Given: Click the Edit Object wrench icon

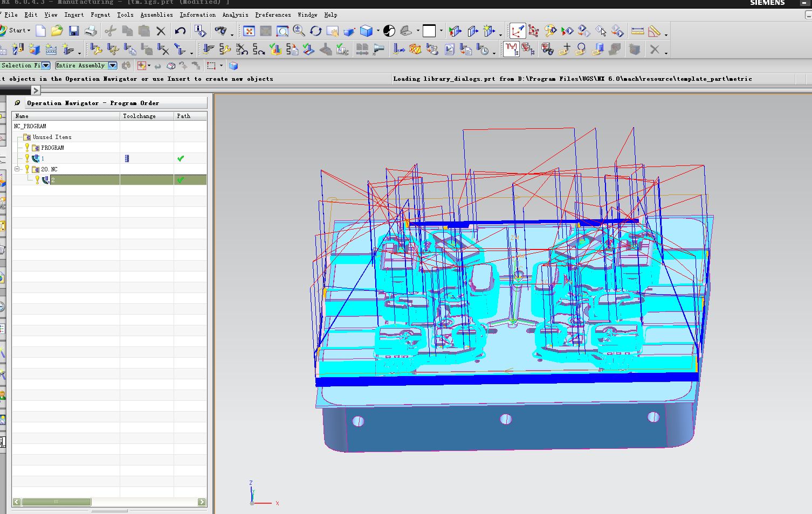Looking at the screenshot, I should point(97,50).
